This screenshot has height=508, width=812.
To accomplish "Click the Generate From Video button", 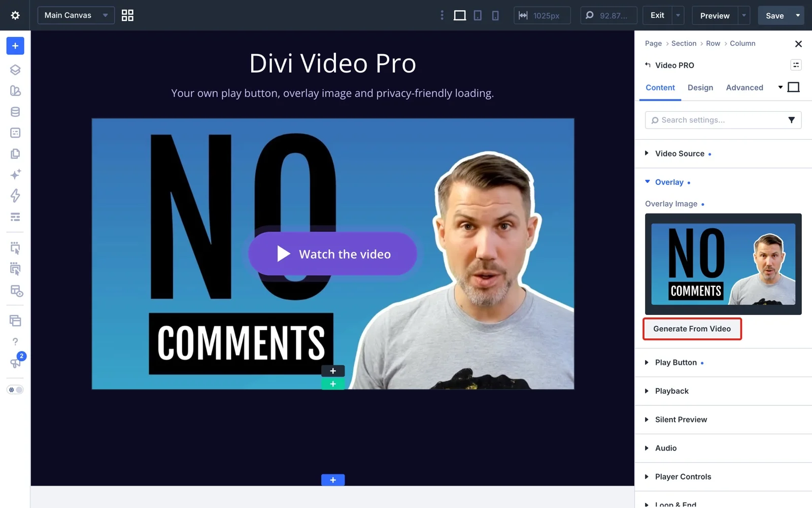I will 692,329.
